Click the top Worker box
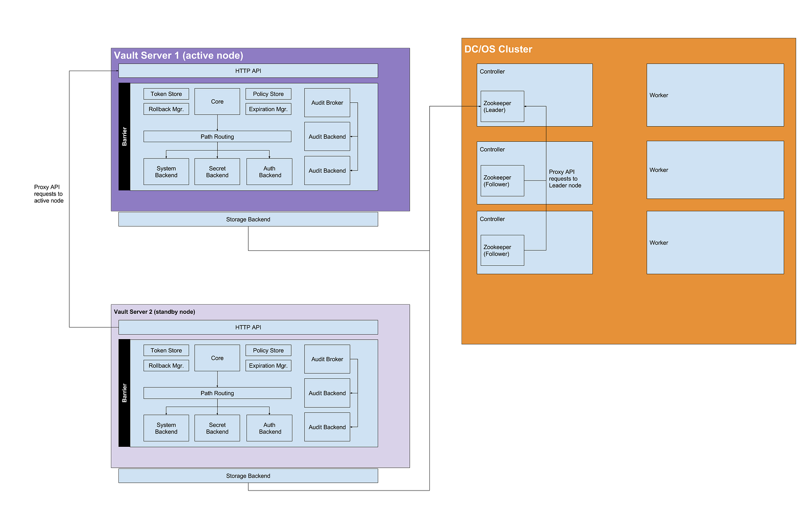This screenshot has height=513, width=812. (715, 95)
